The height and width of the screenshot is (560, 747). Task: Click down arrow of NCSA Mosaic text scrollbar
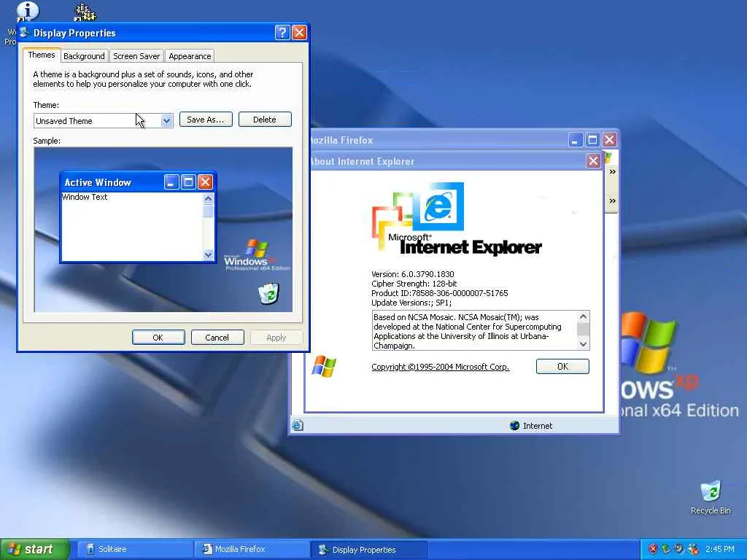[x=583, y=344]
